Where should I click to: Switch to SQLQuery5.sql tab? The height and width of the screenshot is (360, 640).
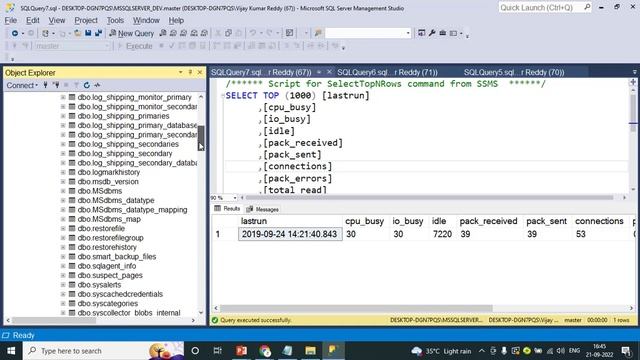pos(514,72)
